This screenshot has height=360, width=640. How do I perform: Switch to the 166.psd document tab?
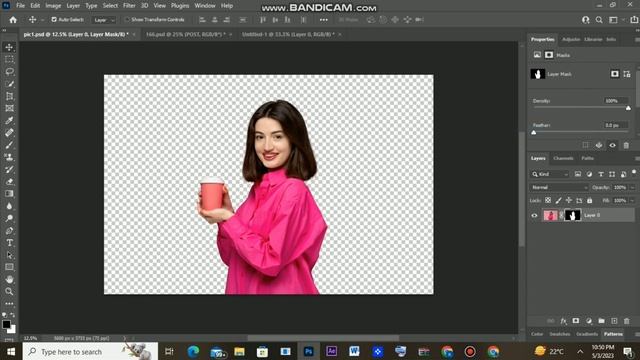pos(186,34)
